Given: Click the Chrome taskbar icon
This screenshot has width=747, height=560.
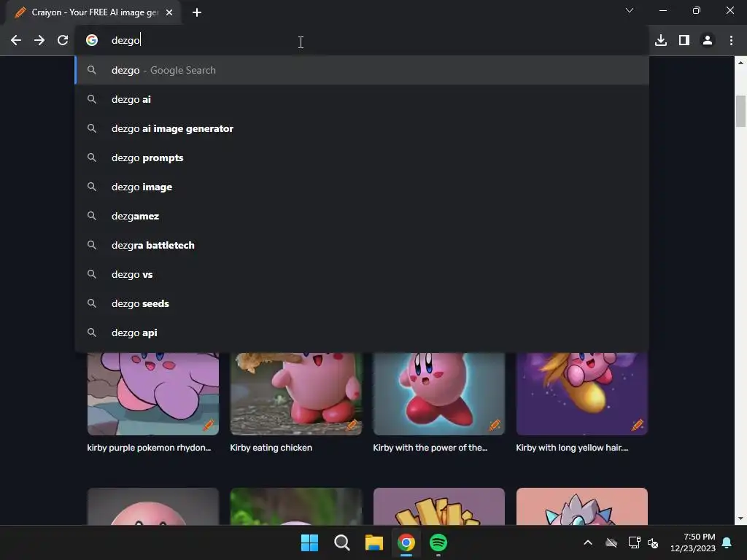Looking at the screenshot, I should [x=406, y=542].
